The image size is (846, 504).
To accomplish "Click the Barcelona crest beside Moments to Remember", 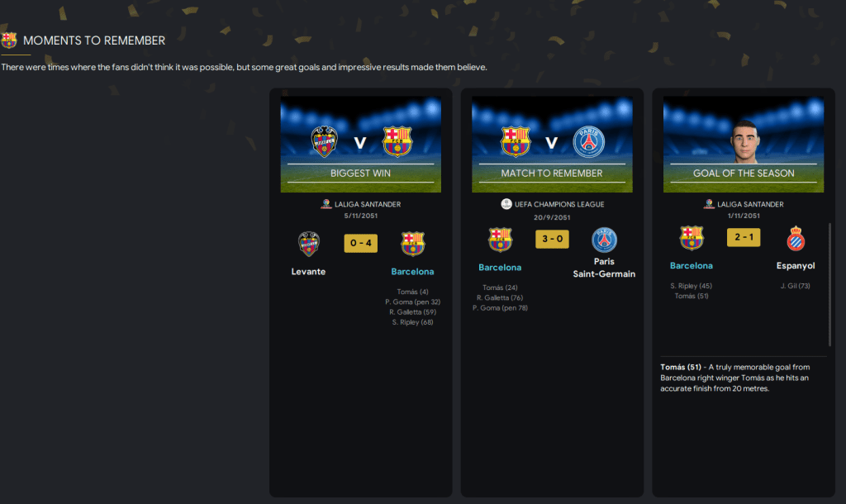I will click(8, 40).
